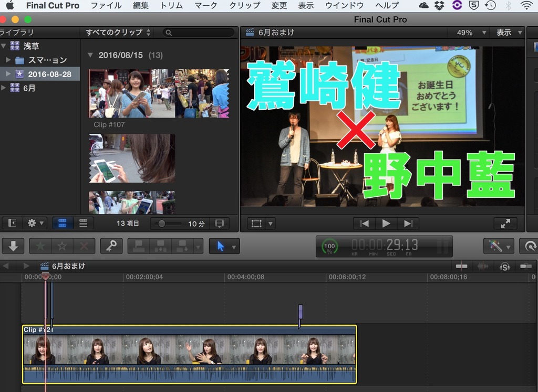Switch browser to filmstrip view
Viewport: 538px width, 392px height.
[x=63, y=224]
